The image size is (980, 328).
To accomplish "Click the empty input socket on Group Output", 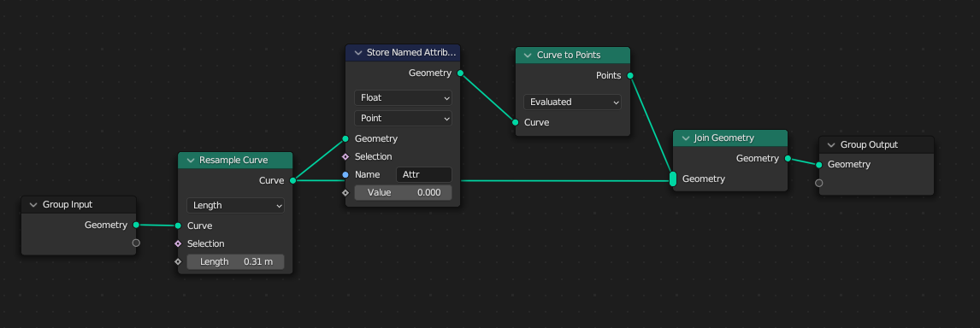I will coord(818,183).
